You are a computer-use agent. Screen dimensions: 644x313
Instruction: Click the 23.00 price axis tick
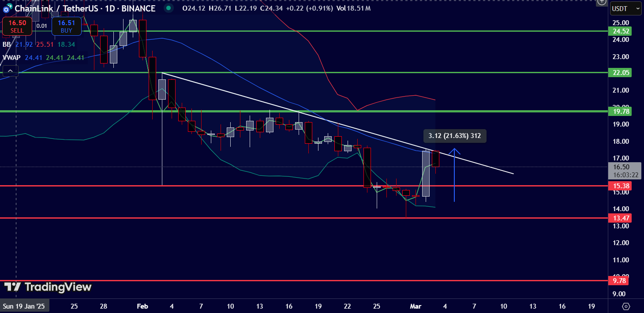621,57
